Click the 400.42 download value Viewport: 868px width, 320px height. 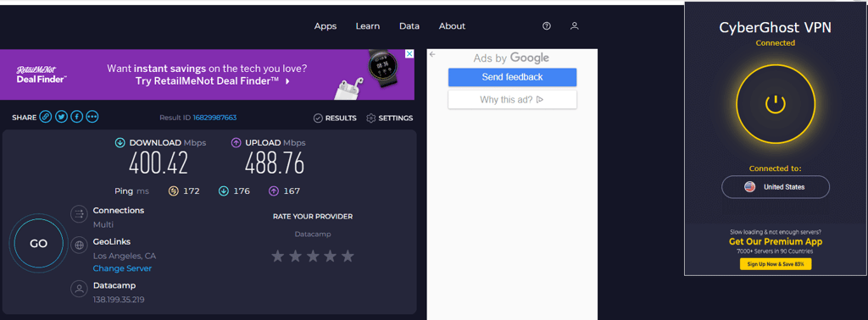(x=159, y=163)
